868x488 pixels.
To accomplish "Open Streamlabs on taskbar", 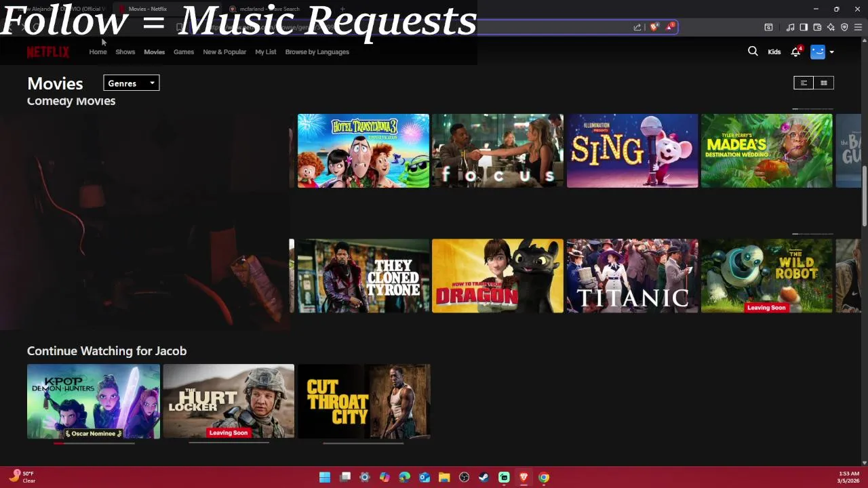I will (x=504, y=477).
